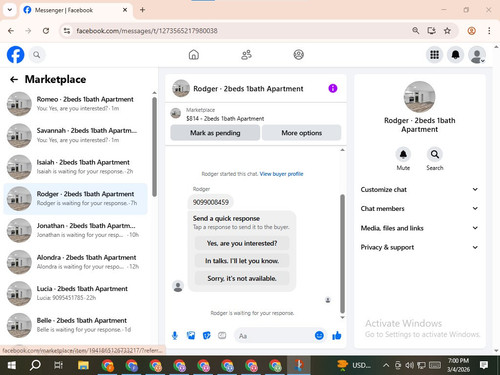Expand Privacy & support section
Screen dimensions: 500x375
tap(419, 247)
